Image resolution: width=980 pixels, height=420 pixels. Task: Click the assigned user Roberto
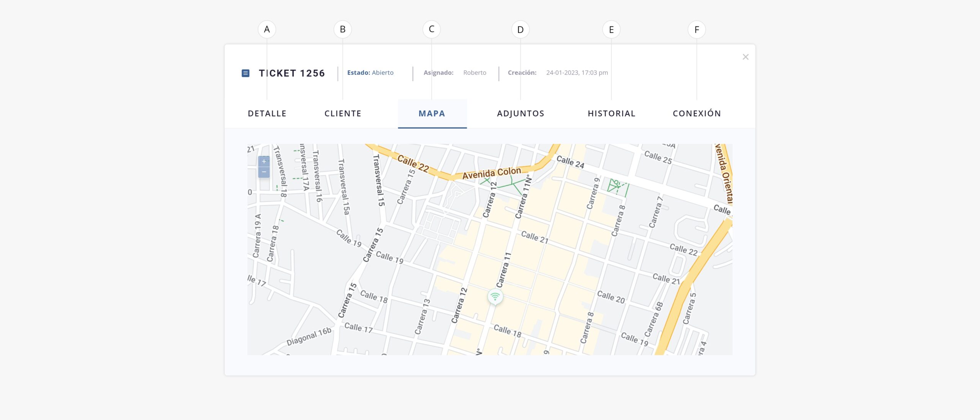(475, 73)
